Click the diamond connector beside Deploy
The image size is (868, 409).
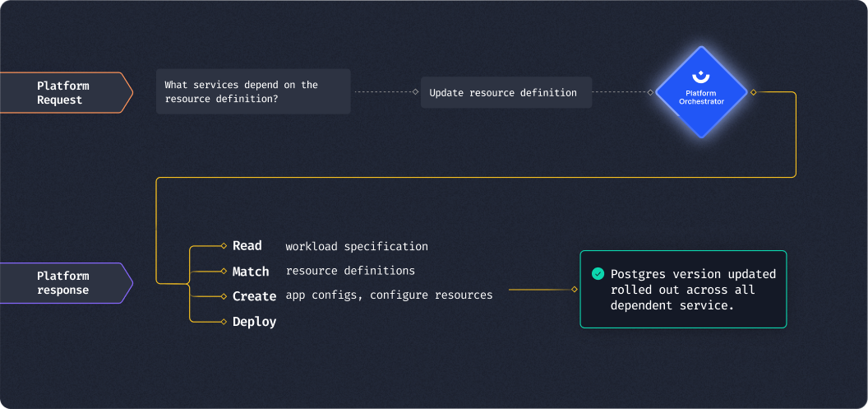pos(224,321)
